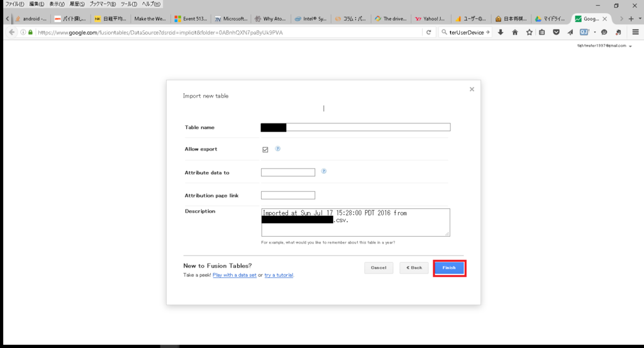Open a new tab with plus icon
Image resolution: width=644 pixels, height=348 pixels.
click(x=631, y=19)
